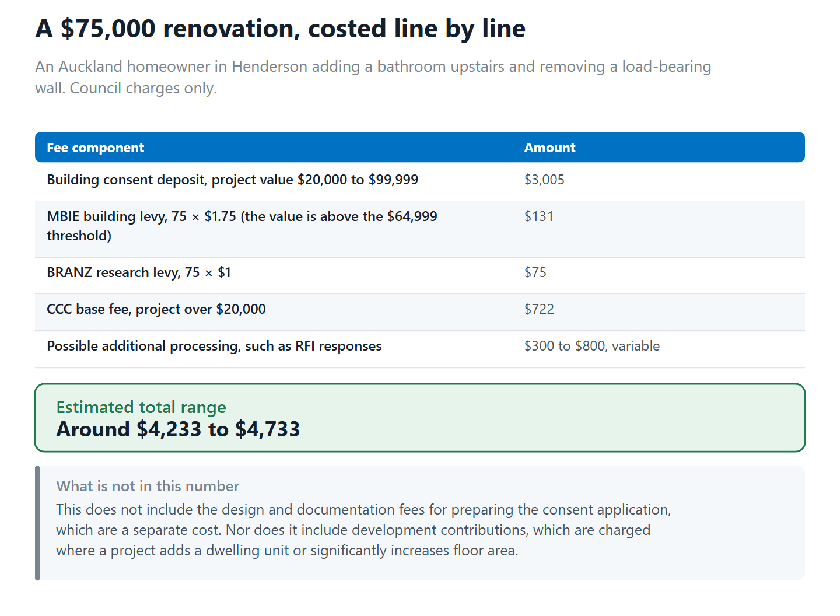840x616 pixels.
Task: Click the 'Fee component' column header
Action: [x=96, y=148]
